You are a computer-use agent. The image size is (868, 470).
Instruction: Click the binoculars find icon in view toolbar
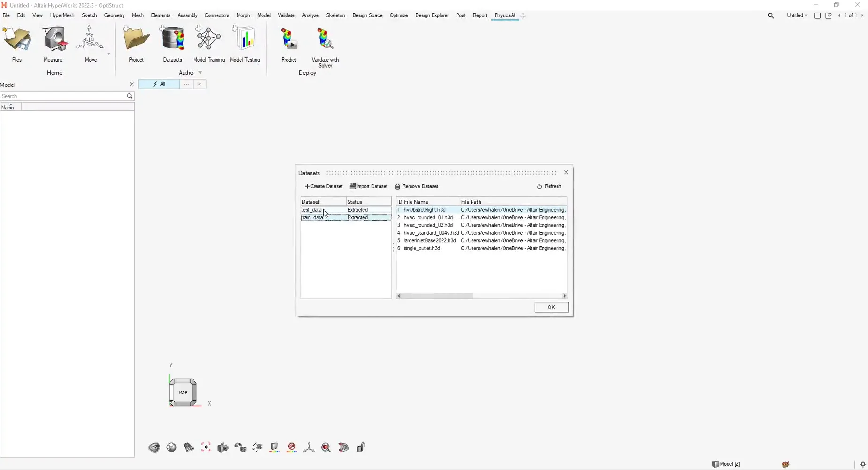click(x=189, y=447)
